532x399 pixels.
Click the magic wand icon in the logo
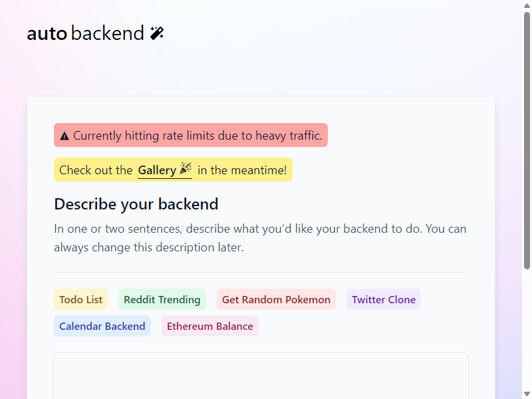click(157, 33)
